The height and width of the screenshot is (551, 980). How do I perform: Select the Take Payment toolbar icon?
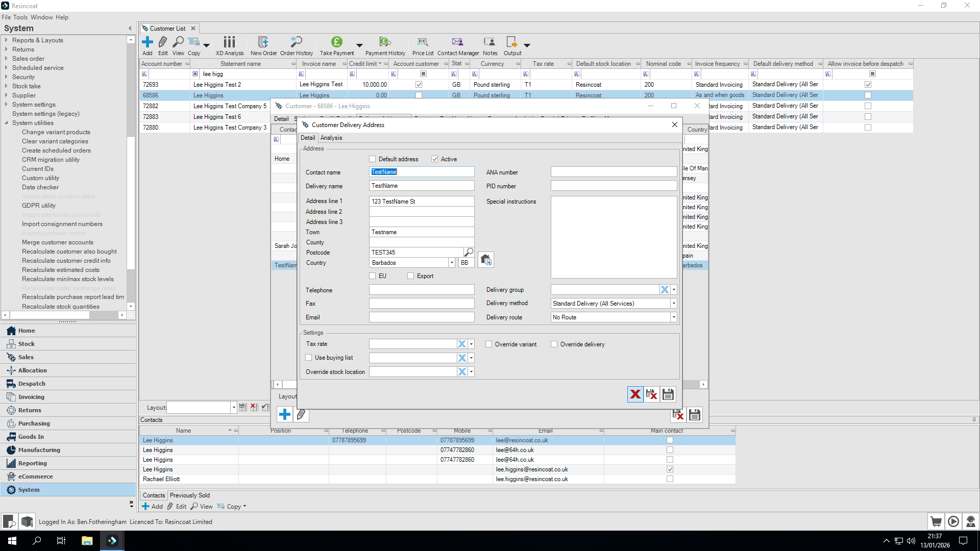336,46
